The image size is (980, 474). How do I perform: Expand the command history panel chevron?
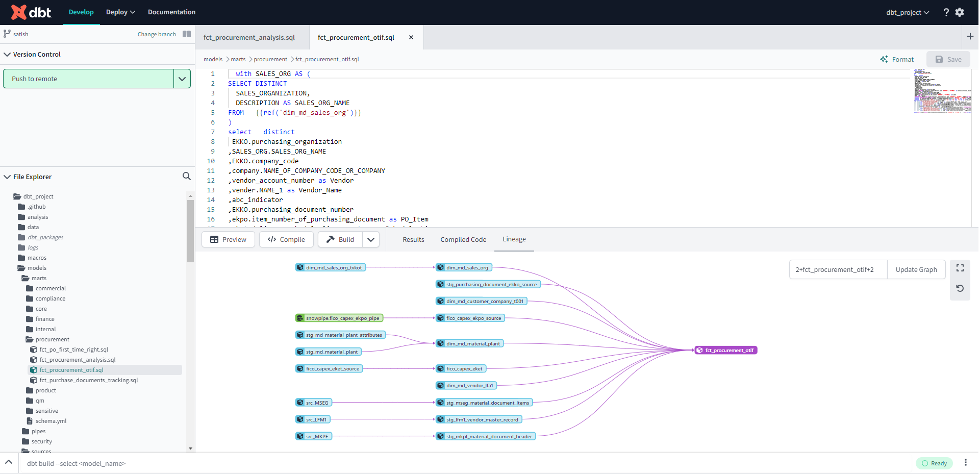point(9,463)
